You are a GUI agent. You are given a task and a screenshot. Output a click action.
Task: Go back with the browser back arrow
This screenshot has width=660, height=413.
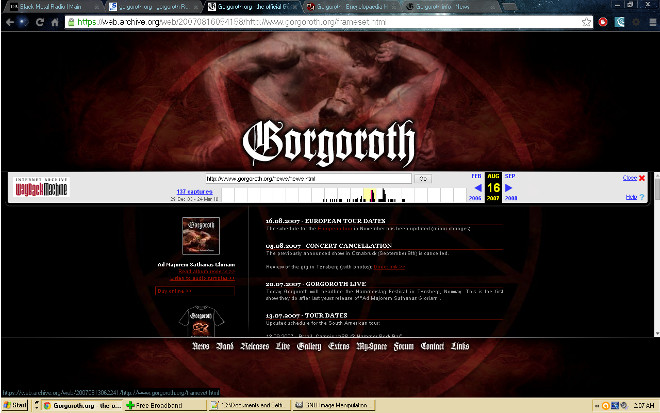[x=10, y=22]
